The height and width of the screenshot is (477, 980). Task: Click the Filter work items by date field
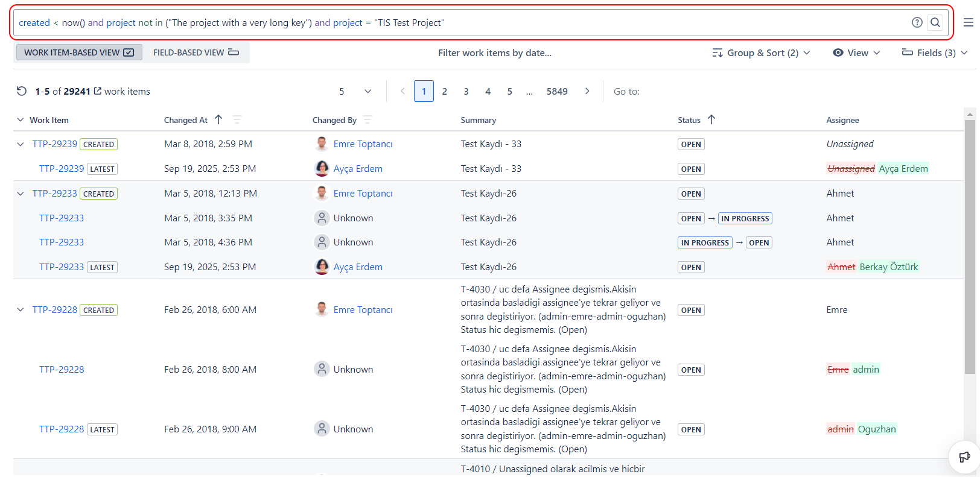click(x=494, y=52)
